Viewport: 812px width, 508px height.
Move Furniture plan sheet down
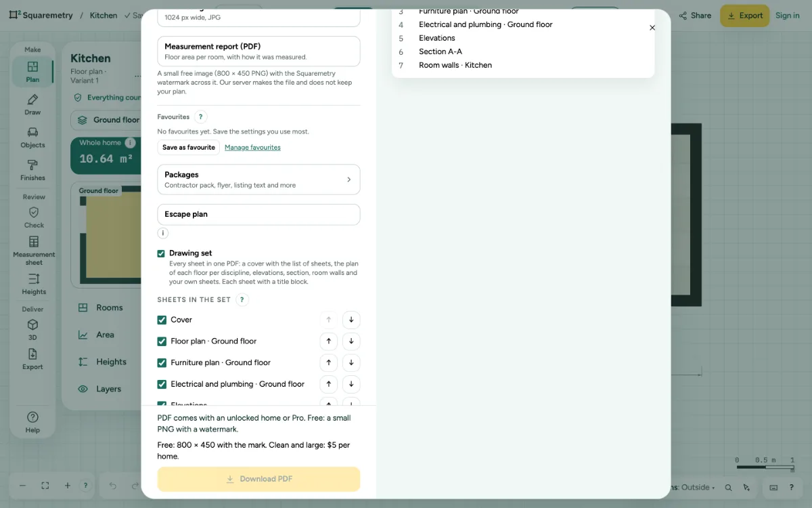[351, 362]
